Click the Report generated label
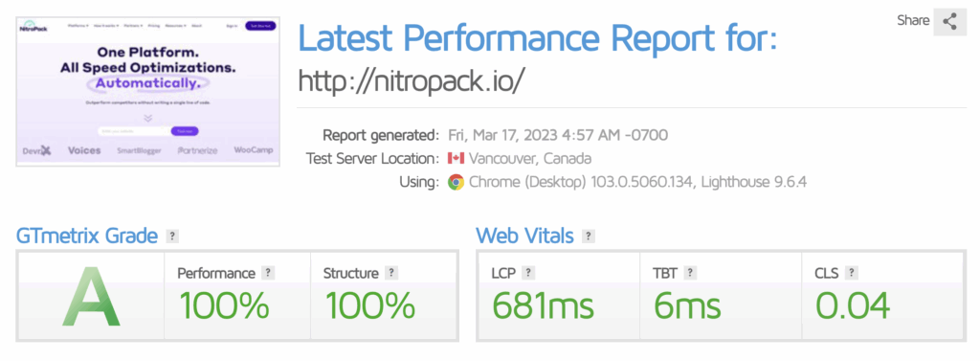The image size is (980, 361). pyautogui.click(x=381, y=135)
